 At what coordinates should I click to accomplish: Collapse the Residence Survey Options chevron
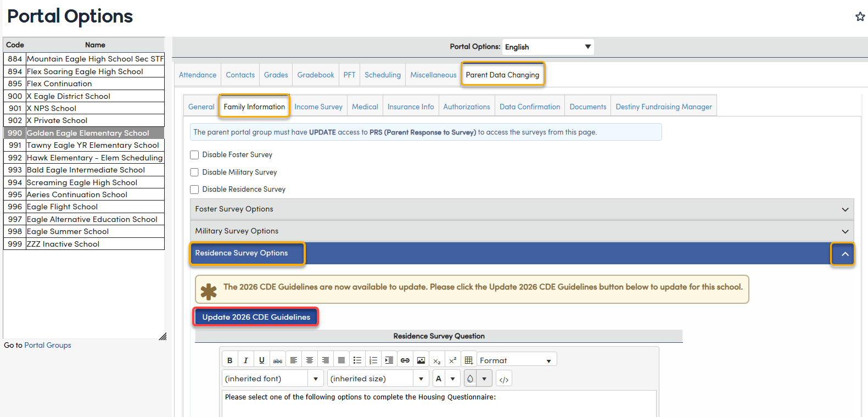point(845,254)
